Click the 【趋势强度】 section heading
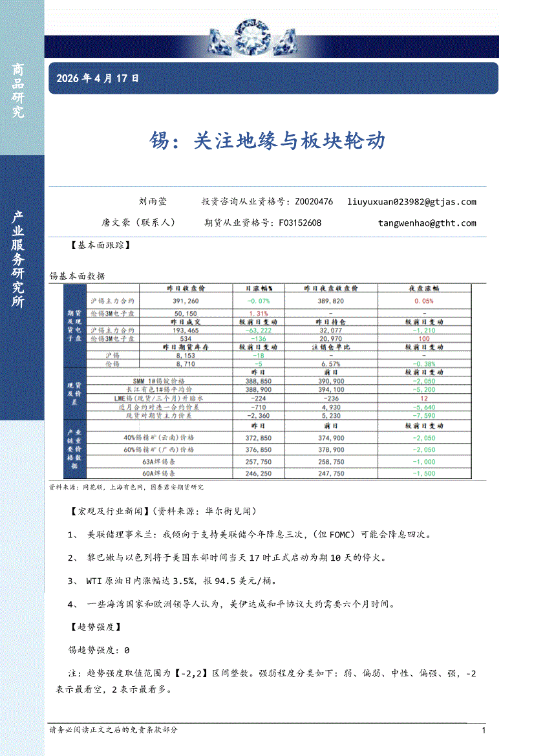Screen dimensions: 534x756 (x=94, y=627)
